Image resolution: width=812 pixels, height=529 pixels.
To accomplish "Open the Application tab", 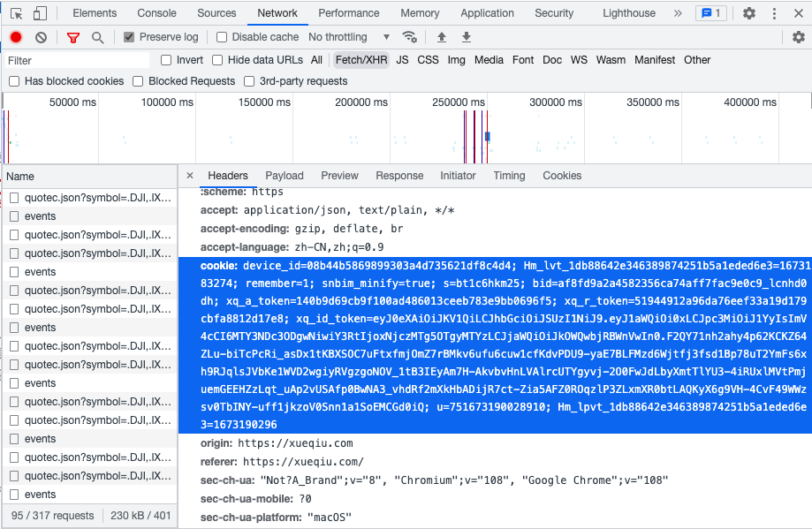I will [488, 13].
